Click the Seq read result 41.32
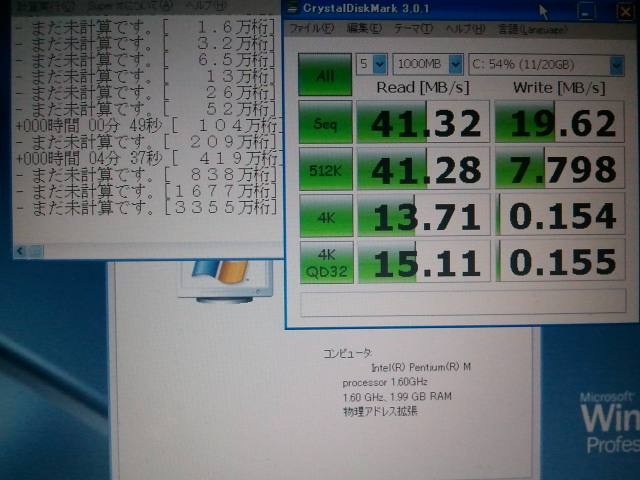This screenshot has height=480, width=640. tap(423, 122)
